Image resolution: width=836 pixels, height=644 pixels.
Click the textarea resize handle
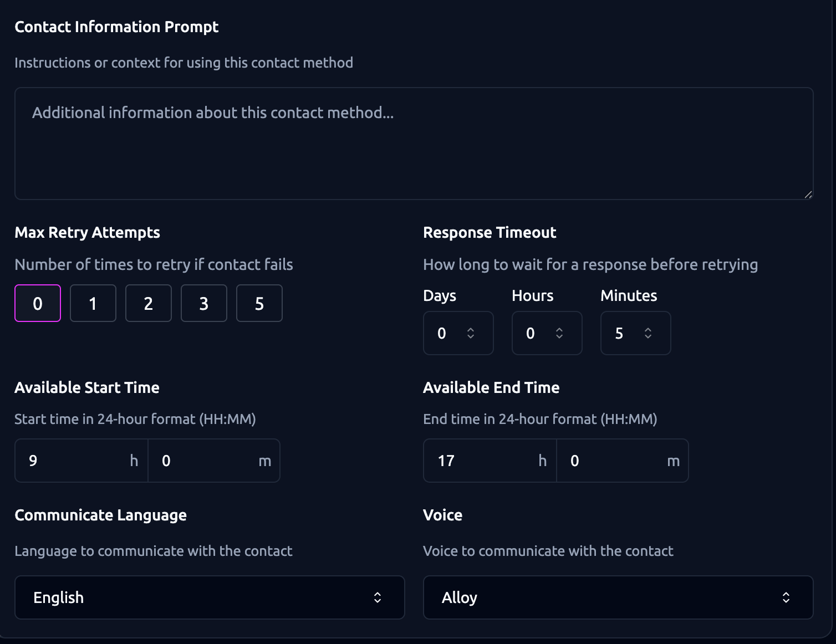tap(808, 195)
